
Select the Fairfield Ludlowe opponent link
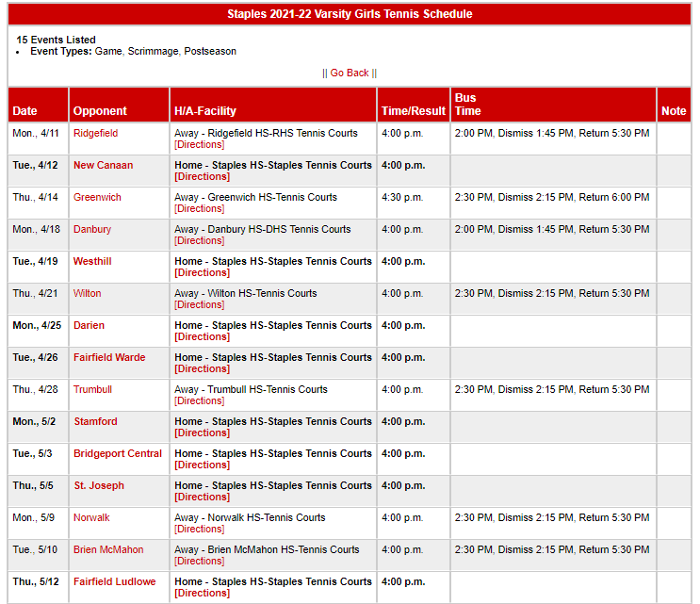pos(114,582)
